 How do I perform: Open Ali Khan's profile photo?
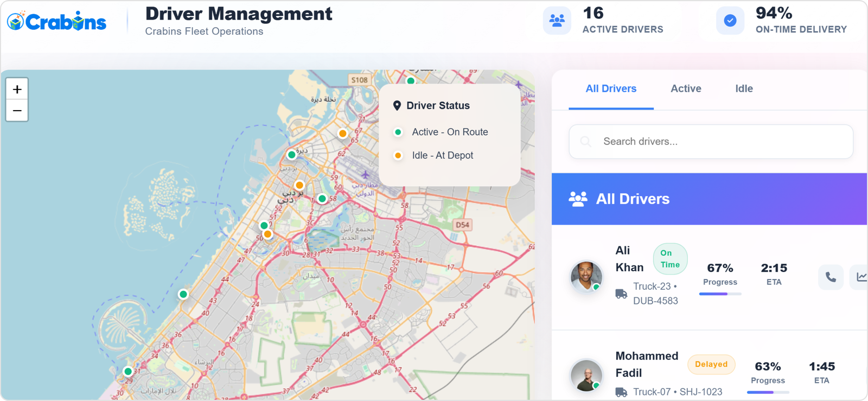coord(586,277)
